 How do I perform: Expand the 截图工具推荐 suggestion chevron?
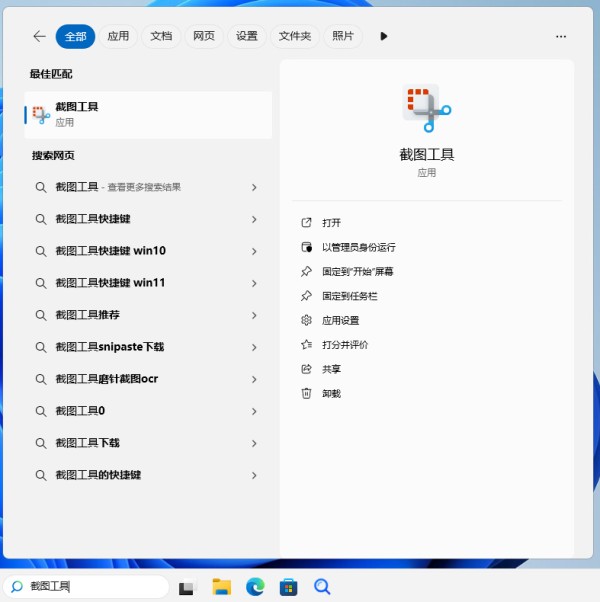[x=254, y=315]
